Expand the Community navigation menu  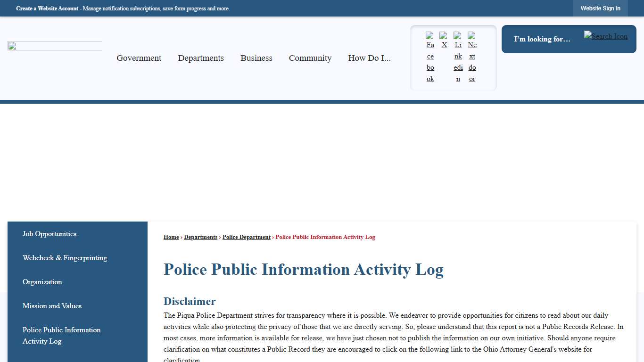click(310, 58)
